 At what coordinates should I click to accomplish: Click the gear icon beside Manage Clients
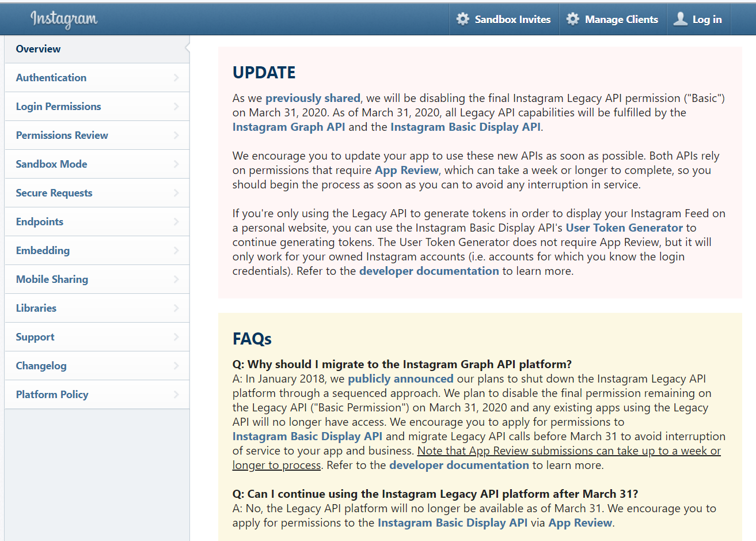coord(573,19)
